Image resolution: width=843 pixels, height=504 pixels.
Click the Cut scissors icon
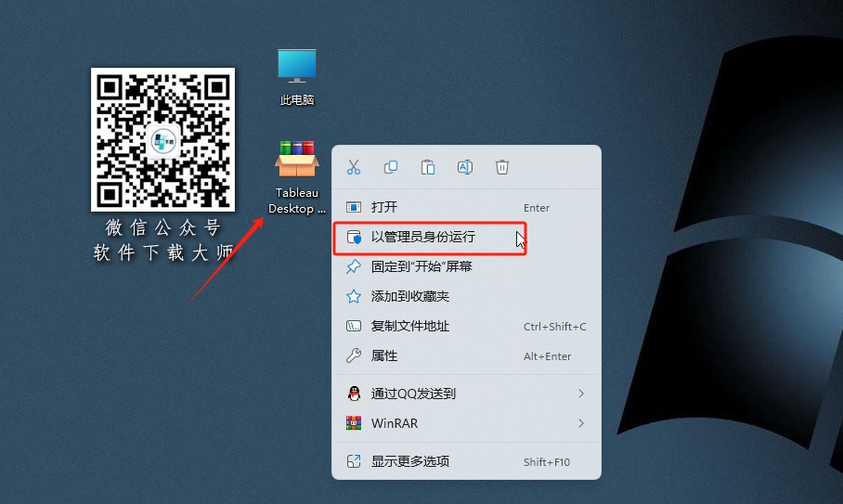coord(353,167)
